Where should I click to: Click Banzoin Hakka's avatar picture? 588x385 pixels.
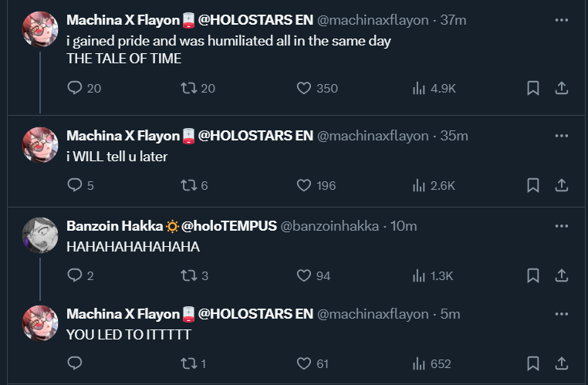pos(40,235)
